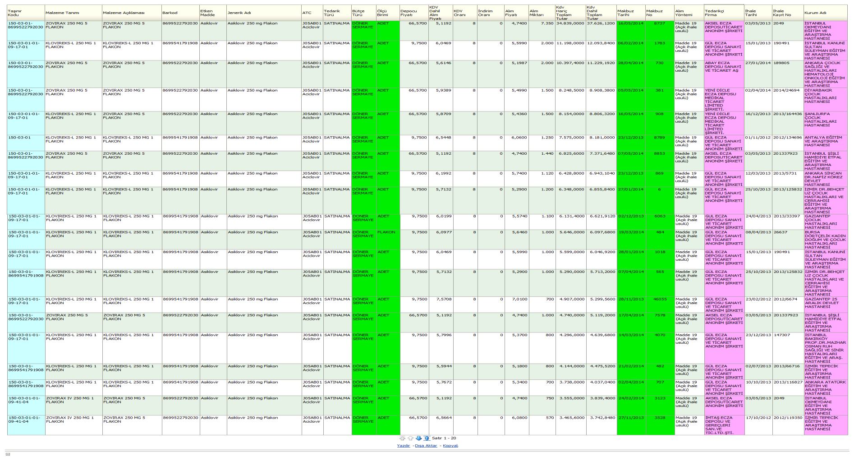The width and height of the screenshot is (868, 457).
Task: Select the Makbuz No cell 3528
Action: 660,425
